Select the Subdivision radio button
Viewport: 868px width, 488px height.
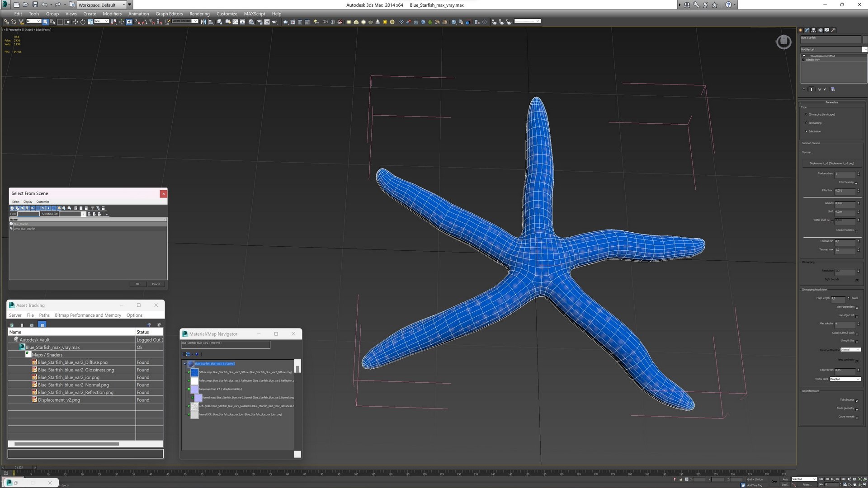coord(806,131)
